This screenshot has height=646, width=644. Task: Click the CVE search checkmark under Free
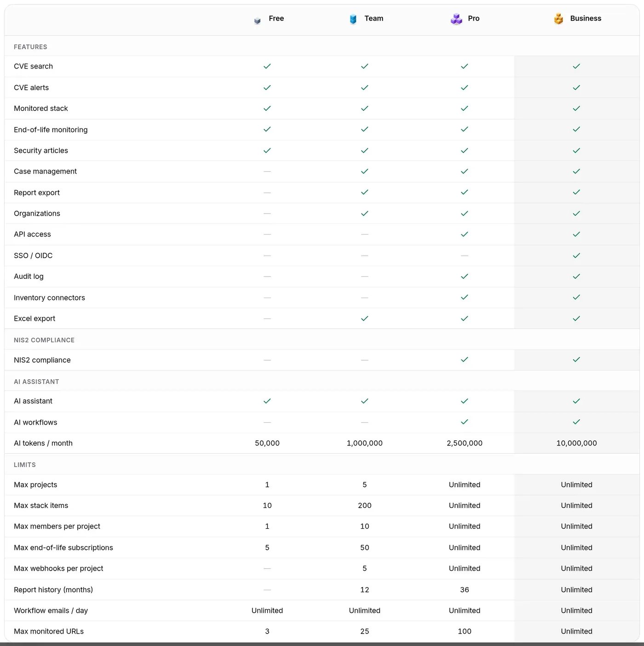pyautogui.click(x=267, y=66)
